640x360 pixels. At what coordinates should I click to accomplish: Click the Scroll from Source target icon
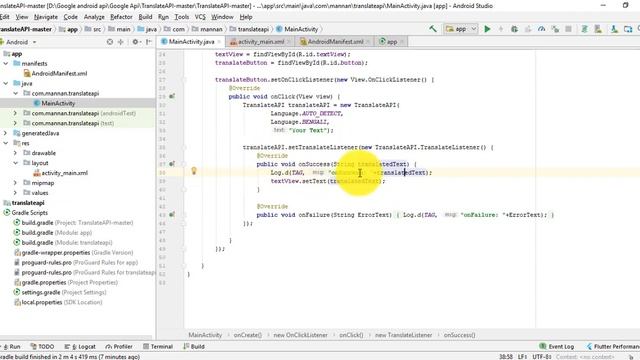pos(110,42)
